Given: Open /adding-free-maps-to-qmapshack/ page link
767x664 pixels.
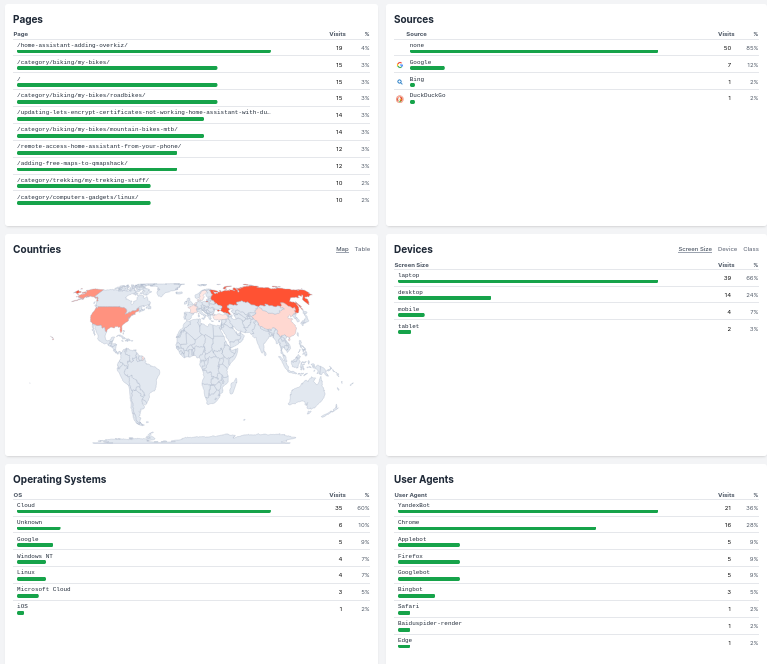Looking at the screenshot, I should point(72,163).
